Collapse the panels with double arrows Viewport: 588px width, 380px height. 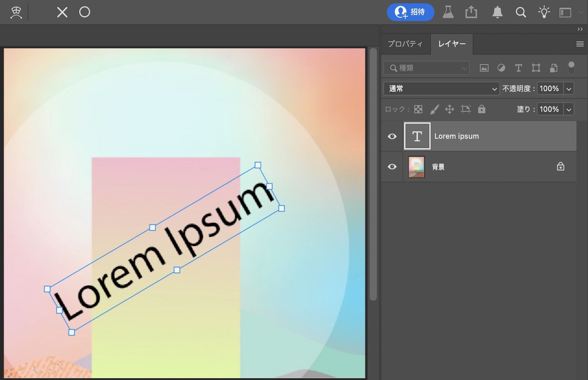(x=580, y=29)
